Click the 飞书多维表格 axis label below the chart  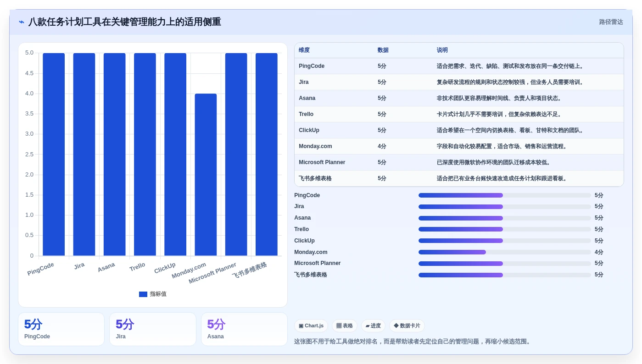(x=250, y=270)
